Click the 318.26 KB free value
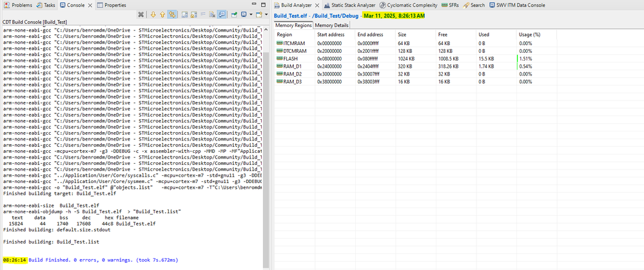The height and width of the screenshot is (270, 644). coord(447,66)
